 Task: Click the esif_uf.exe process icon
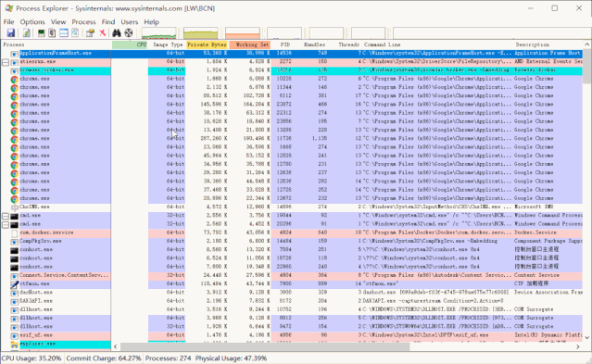pyautogui.click(x=14, y=335)
